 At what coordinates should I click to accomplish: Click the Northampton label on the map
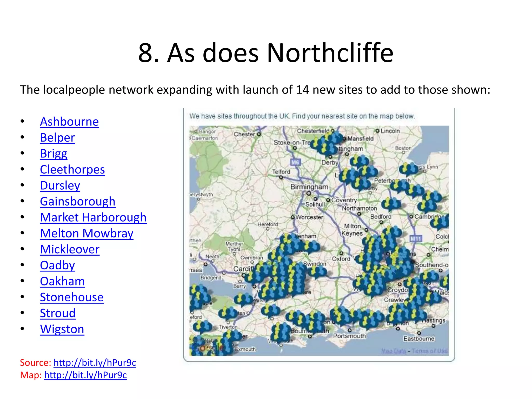pyautogui.click(x=360, y=208)
